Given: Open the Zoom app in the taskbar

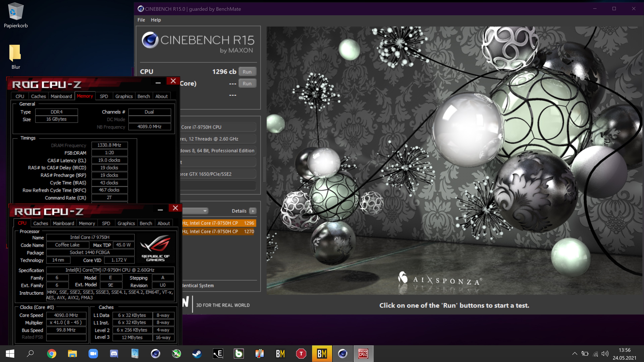Looking at the screenshot, I should 93,353.
